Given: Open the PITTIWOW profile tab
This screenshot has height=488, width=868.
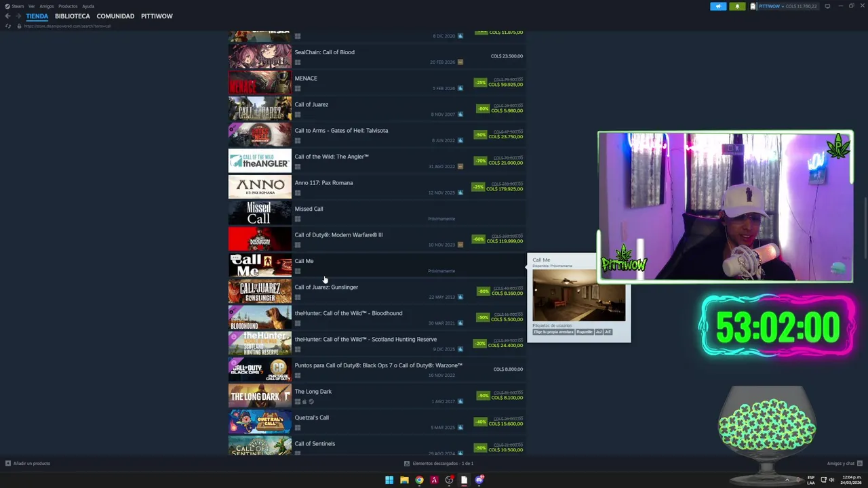Looking at the screenshot, I should (157, 16).
